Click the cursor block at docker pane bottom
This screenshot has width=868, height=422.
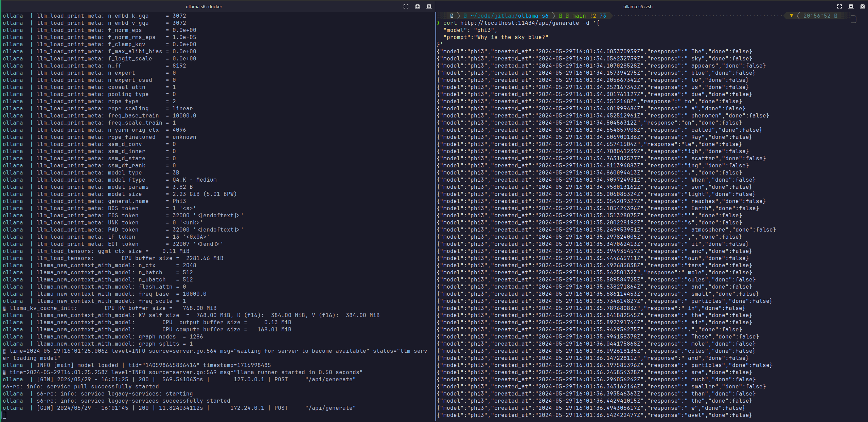4,415
